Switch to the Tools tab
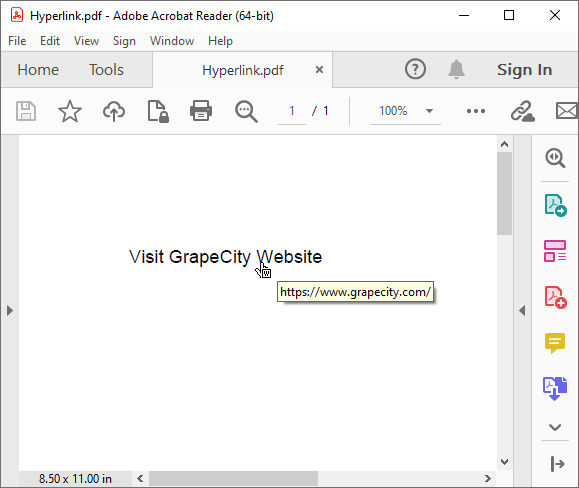The width and height of the screenshot is (579, 488). tap(106, 70)
